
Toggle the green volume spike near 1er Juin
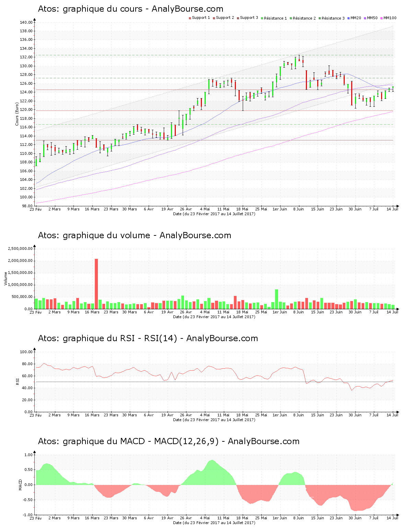coord(276,299)
